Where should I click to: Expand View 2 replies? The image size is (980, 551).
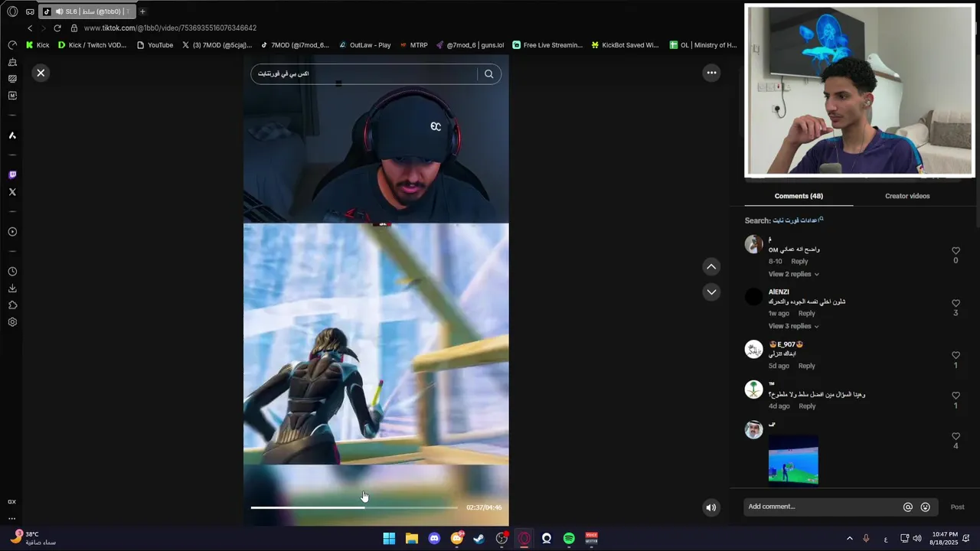pyautogui.click(x=793, y=274)
